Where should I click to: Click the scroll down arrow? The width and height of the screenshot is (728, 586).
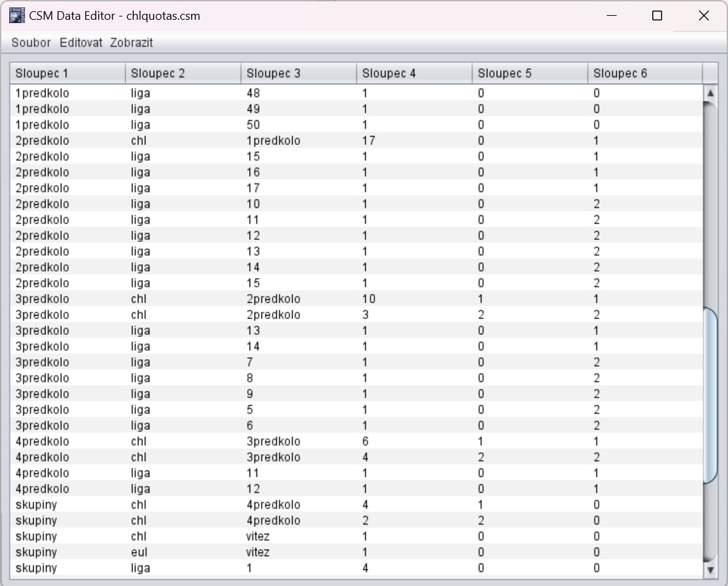pos(710,569)
